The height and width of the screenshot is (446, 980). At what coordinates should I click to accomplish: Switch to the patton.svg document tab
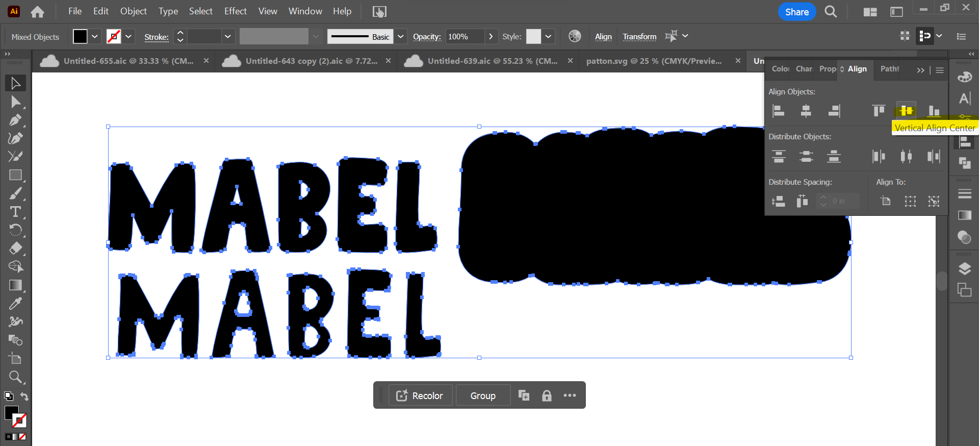(x=654, y=61)
